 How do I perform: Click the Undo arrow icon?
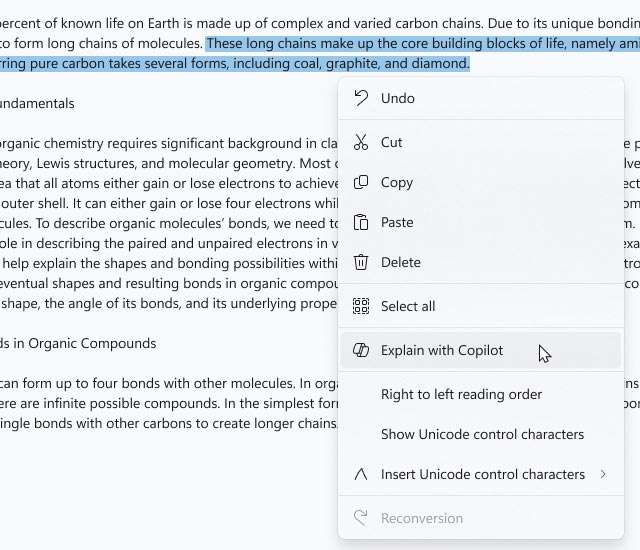(x=361, y=98)
